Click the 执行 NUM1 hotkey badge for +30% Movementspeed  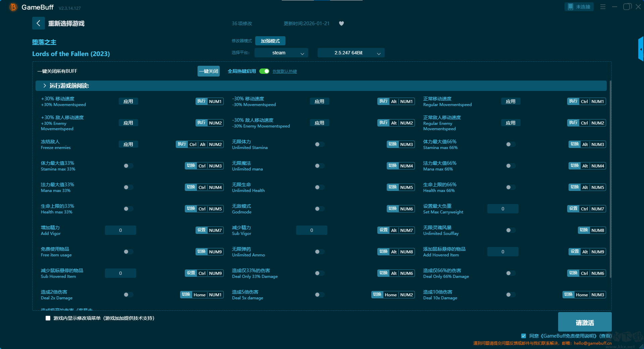point(210,101)
